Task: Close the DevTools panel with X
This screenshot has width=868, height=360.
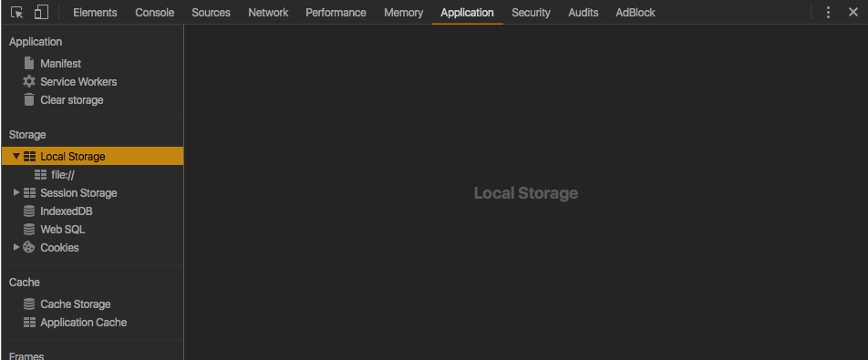Action: point(853,12)
